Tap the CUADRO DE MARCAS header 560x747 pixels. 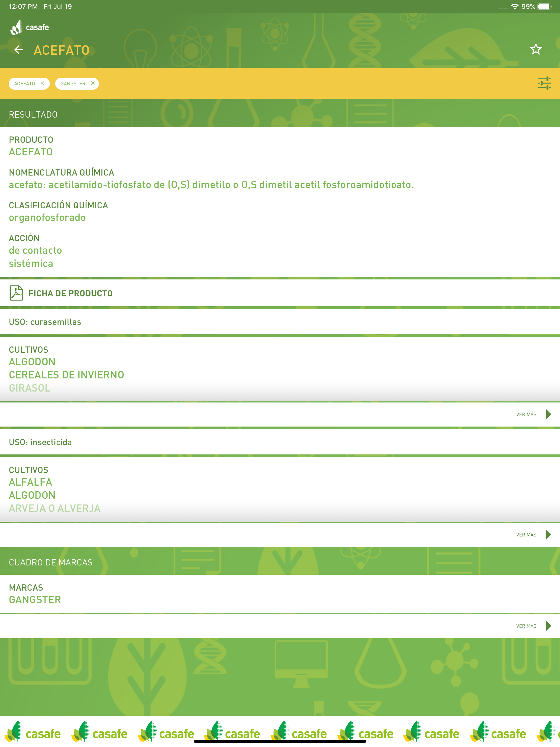click(x=51, y=562)
